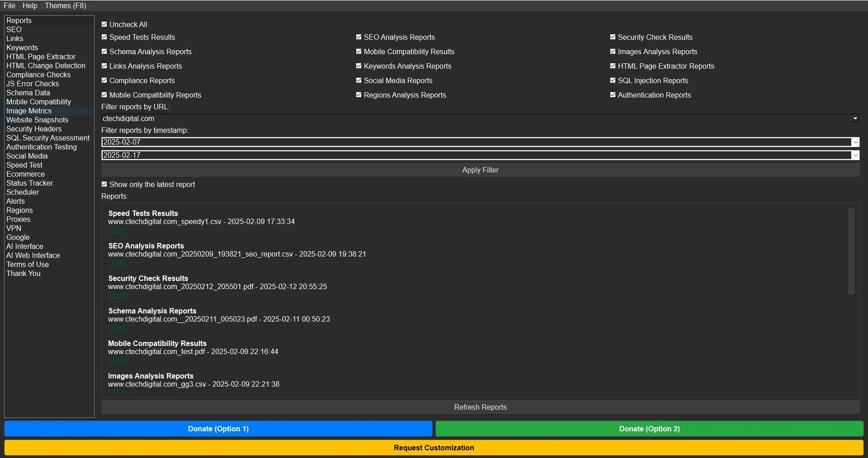
Task: Toggle HTML Page Extractor Reports checkbox
Action: click(613, 66)
